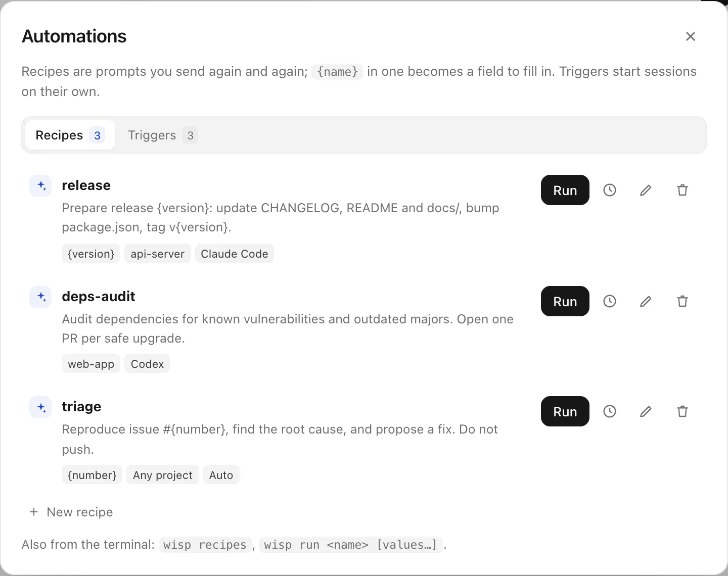Image resolution: width=728 pixels, height=576 pixels.
Task: Click the sparkle icon beside deps-audit
Action: coord(40,297)
